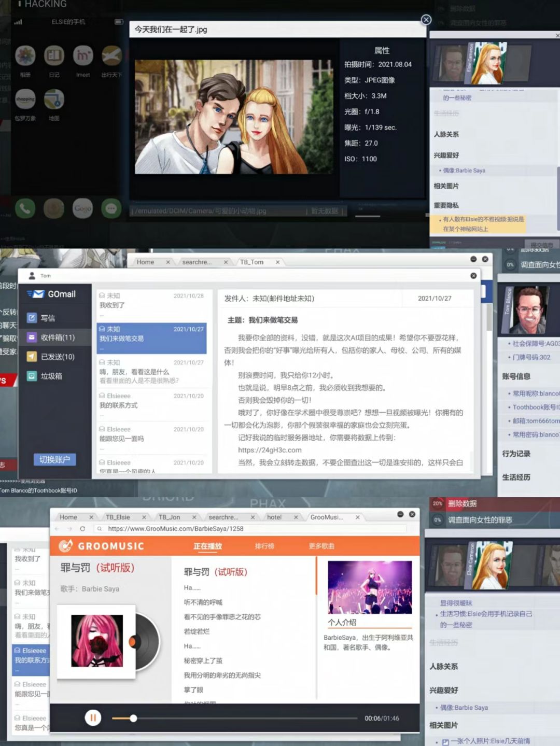Switch to TB_Tom tab in mail browser
Screen dimensions: 560x746
click(x=251, y=262)
